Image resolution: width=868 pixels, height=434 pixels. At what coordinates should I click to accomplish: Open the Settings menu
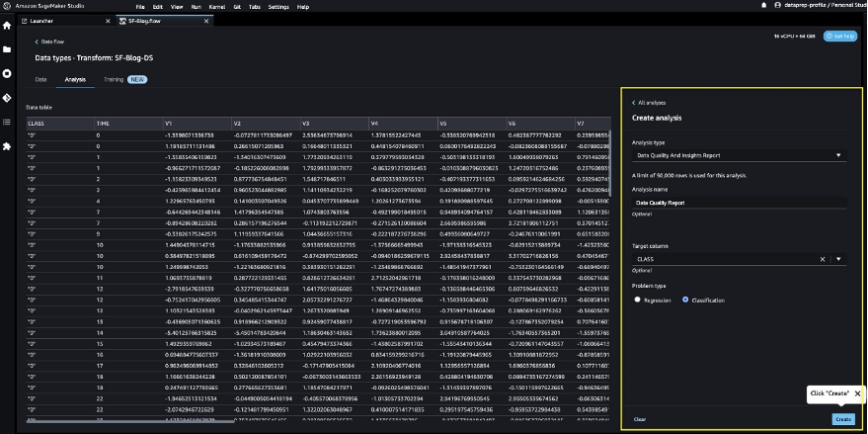278,7
